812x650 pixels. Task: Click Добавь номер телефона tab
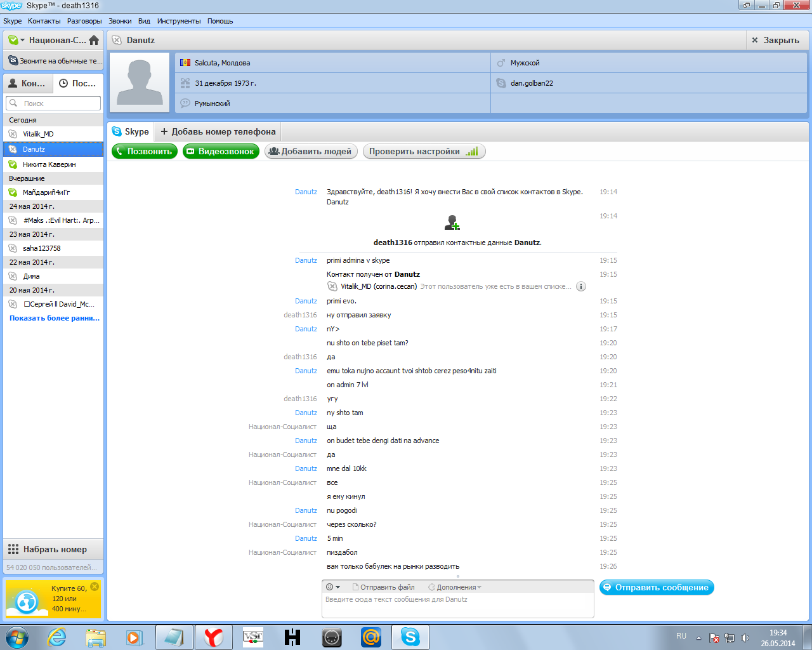pyautogui.click(x=218, y=131)
